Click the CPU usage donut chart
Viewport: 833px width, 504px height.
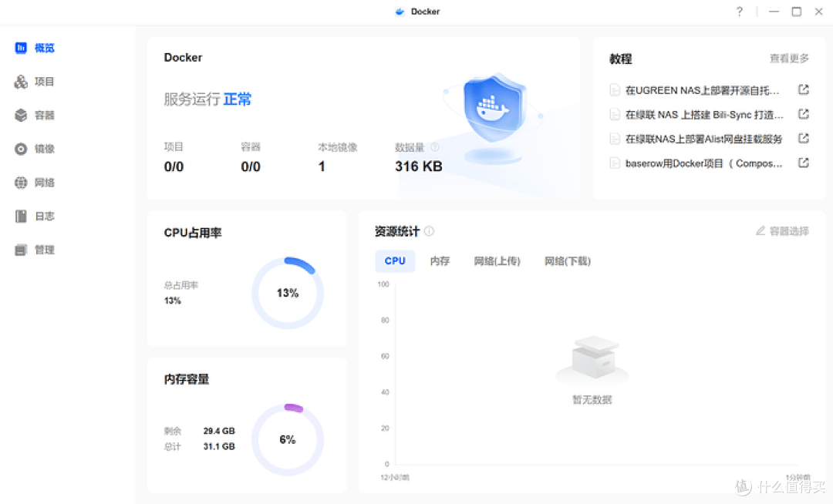[288, 293]
